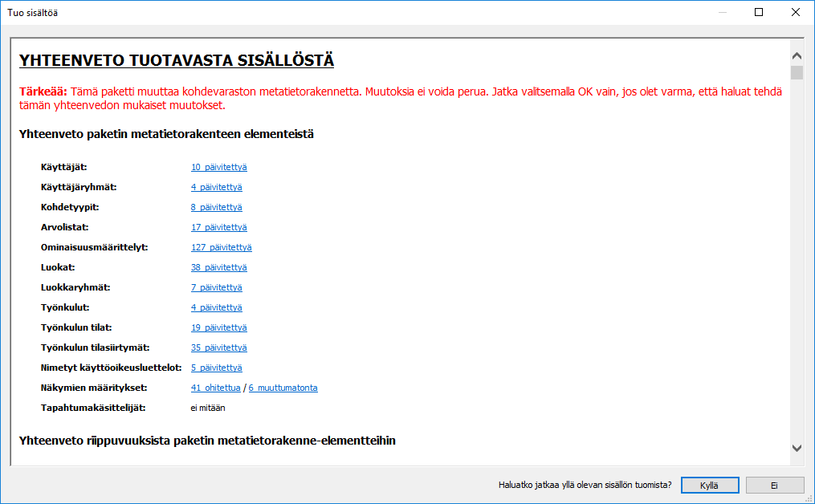Open the '6 muuttumatonta' link

(283, 388)
